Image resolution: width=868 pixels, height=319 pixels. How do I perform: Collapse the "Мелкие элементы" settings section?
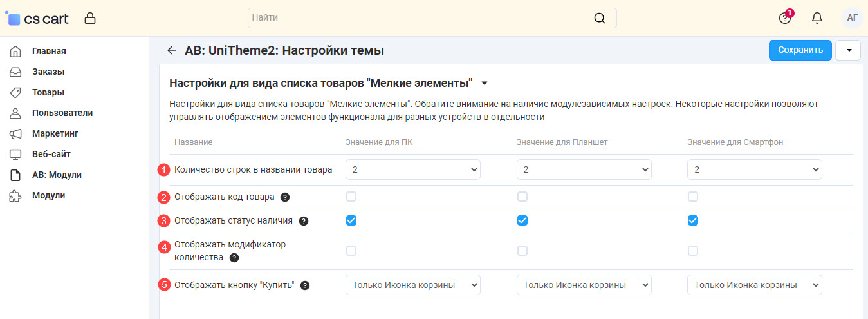(x=485, y=83)
